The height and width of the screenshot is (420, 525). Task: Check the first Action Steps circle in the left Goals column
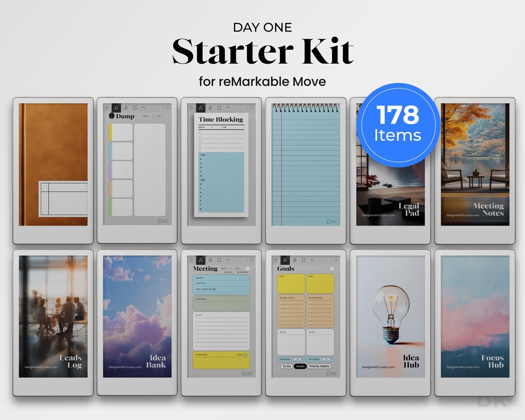pyautogui.click(x=281, y=302)
